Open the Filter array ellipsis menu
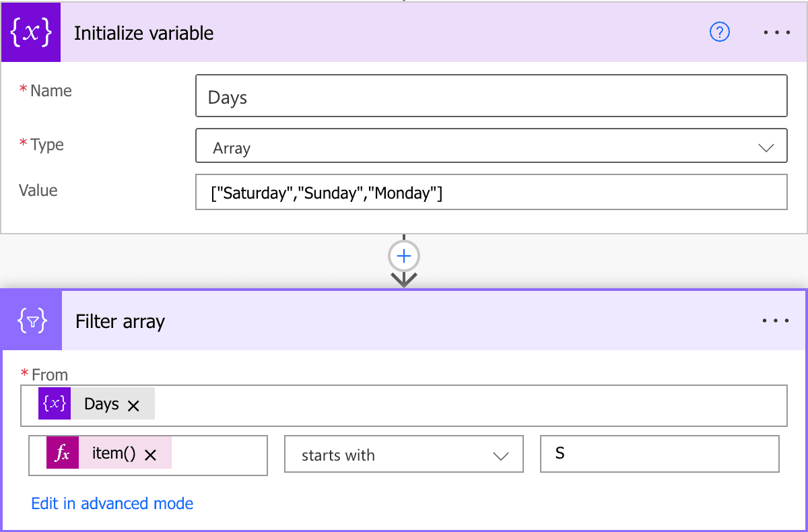The image size is (808, 532). tap(776, 321)
